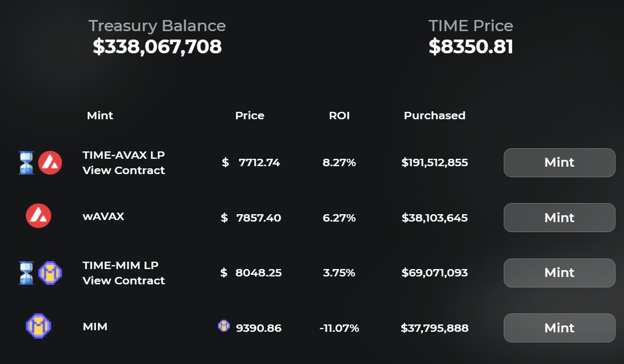Mint the TIME-AVAX LP bond
This screenshot has width=624, height=364.
click(x=559, y=162)
